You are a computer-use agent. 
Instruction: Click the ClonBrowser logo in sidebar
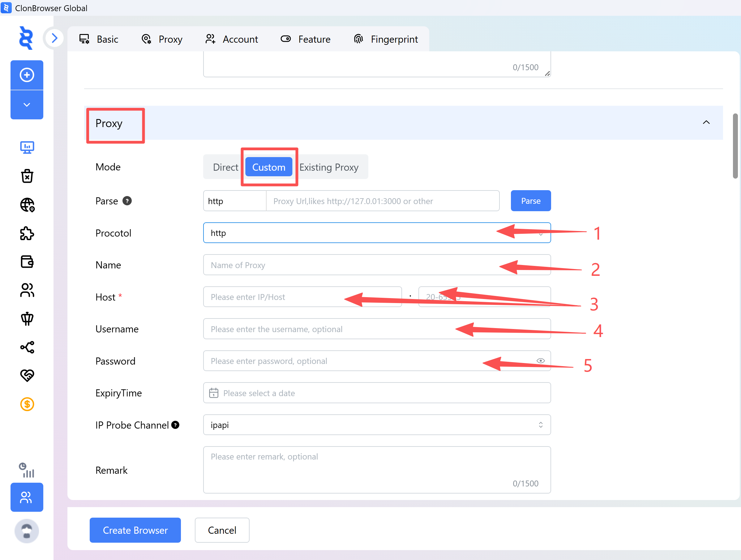pyautogui.click(x=26, y=38)
